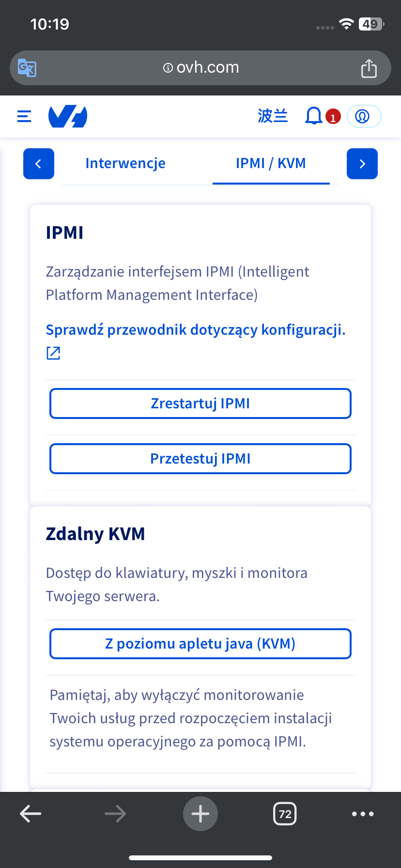Open the user account icon
401x868 pixels.
pos(364,116)
